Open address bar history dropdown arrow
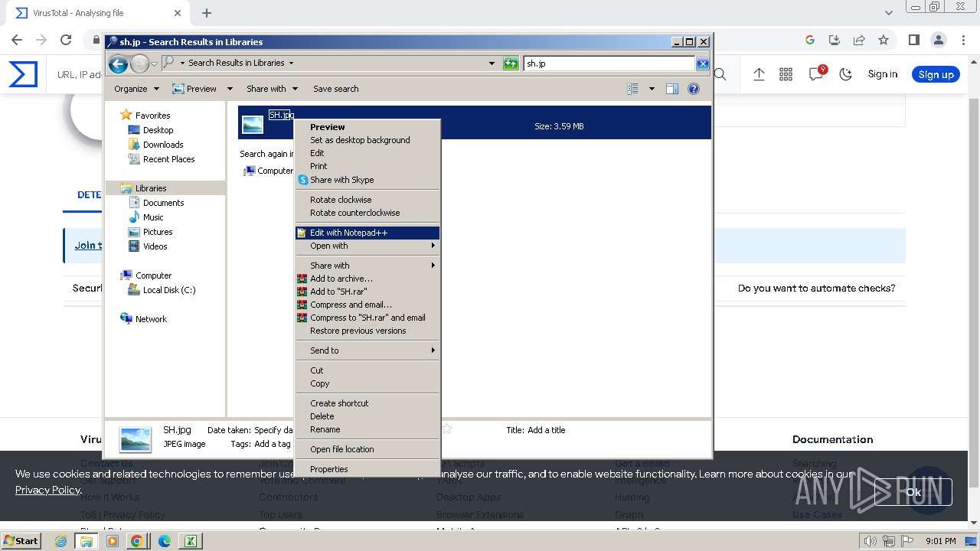This screenshot has height=551, width=980. pos(492,64)
